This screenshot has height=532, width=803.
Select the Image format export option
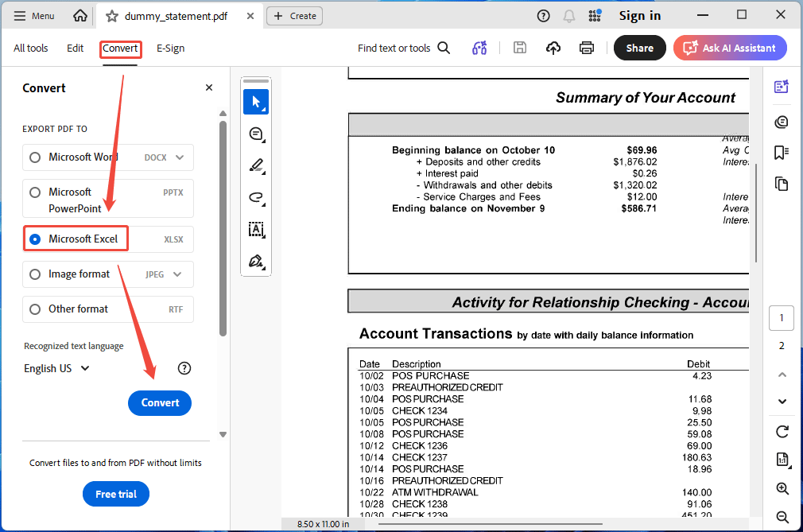(34, 274)
